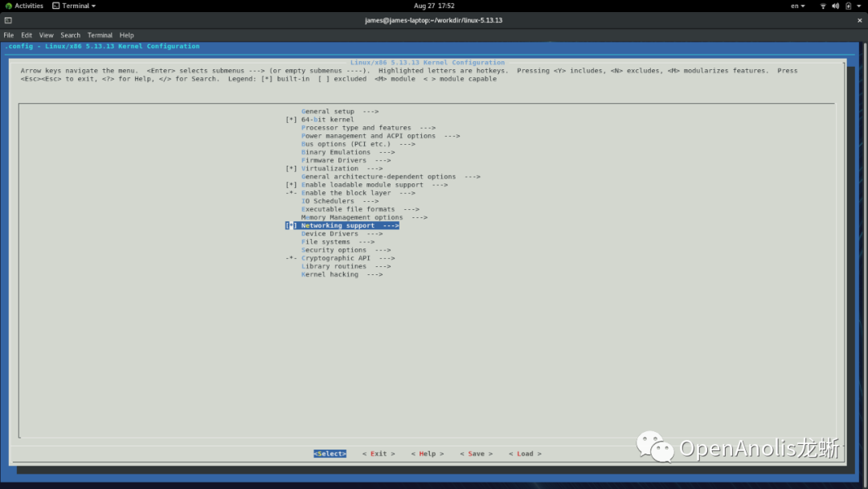Click the volume speaker icon

[x=835, y=6]
